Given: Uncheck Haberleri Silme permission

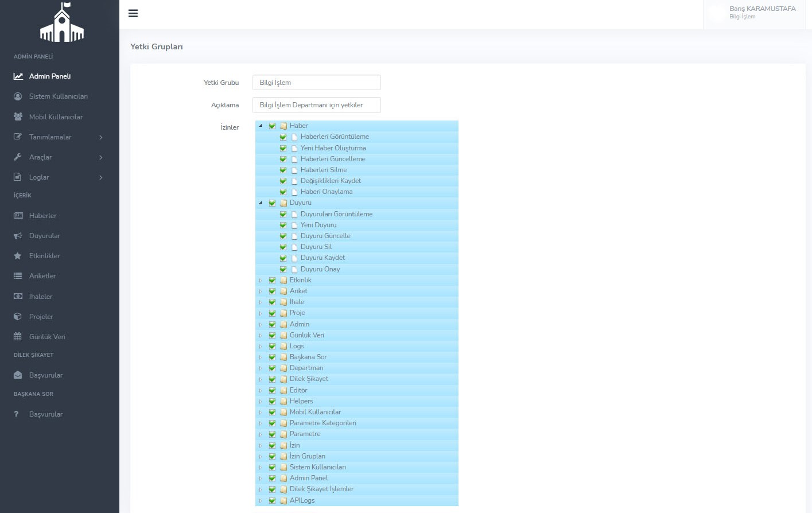Looking at the screenshot, I should [x=283, y=170].
